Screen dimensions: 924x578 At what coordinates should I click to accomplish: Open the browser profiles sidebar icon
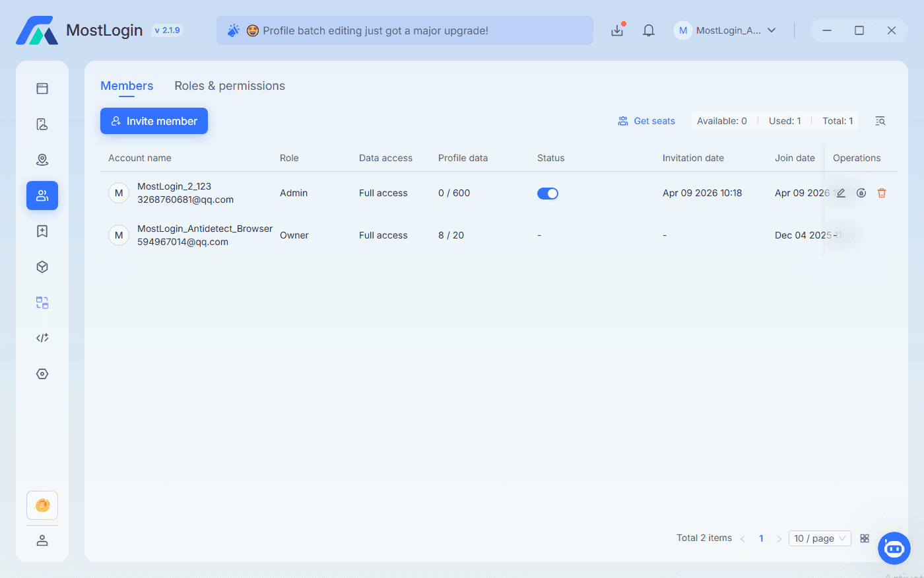tap(42, 89)
